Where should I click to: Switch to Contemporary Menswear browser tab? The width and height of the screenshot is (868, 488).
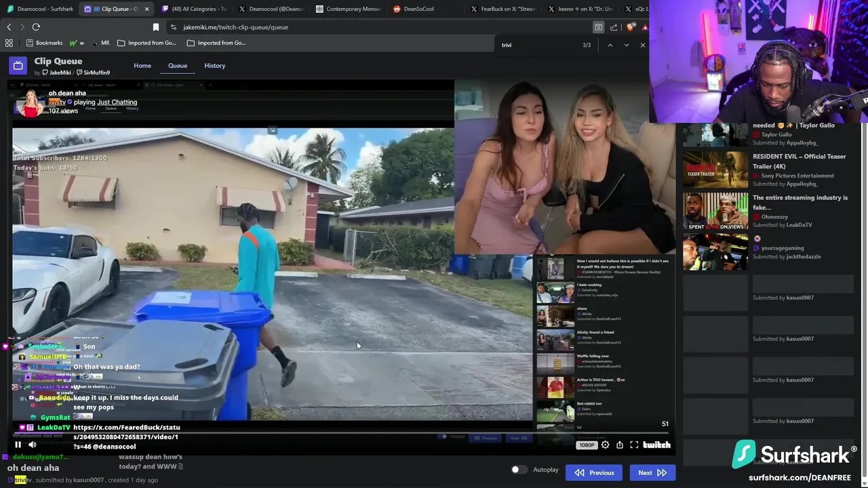coord(348,9)
